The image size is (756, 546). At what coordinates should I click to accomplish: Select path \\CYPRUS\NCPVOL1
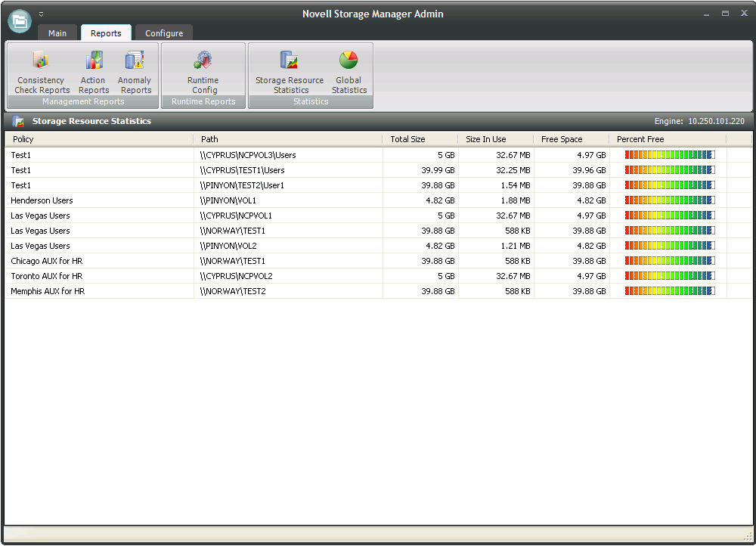click(236, 216)
